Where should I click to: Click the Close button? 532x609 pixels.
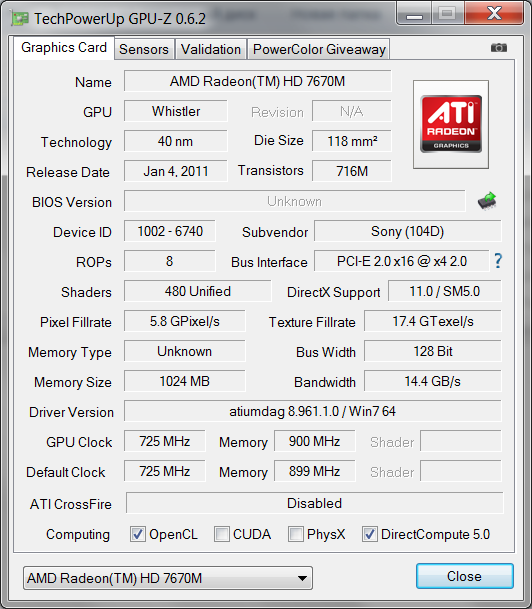tap(464, 576)
